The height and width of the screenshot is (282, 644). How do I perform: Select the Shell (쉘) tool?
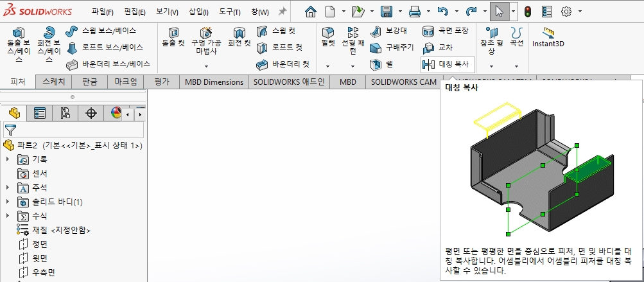381,64
